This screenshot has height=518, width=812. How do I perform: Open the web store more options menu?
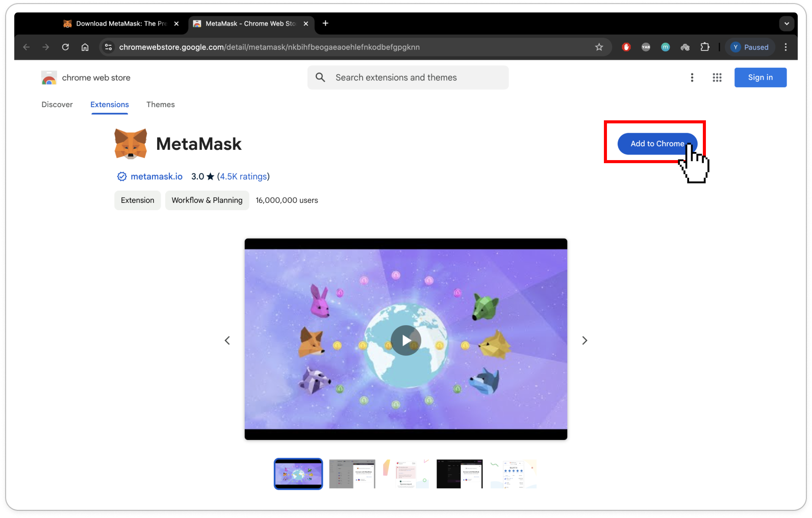[x=692, y=77]
